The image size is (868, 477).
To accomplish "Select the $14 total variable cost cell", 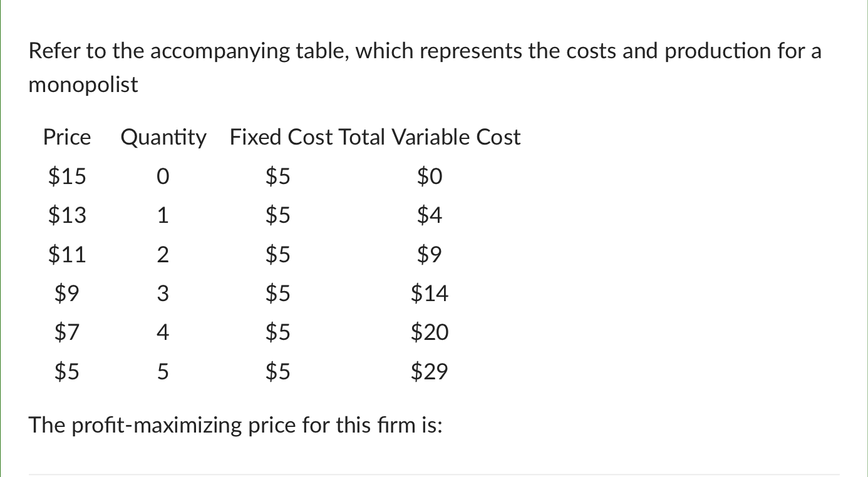I will [x=430, y=294].
